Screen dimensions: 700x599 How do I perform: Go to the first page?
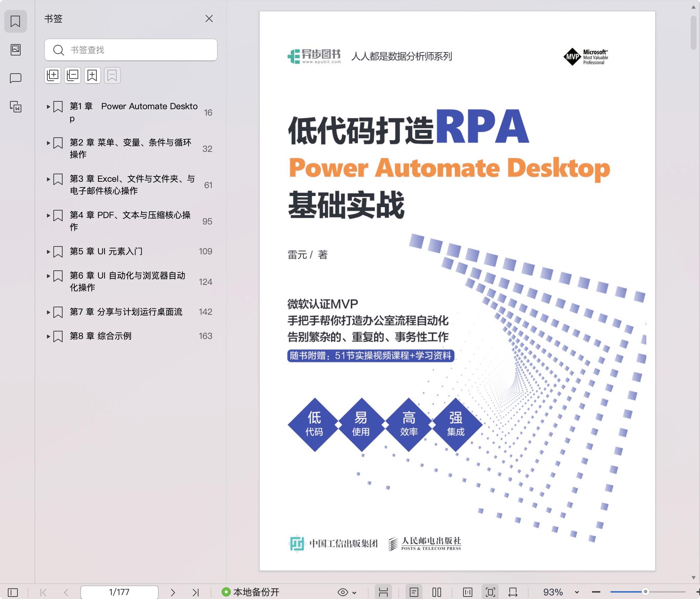pos(43,592)
